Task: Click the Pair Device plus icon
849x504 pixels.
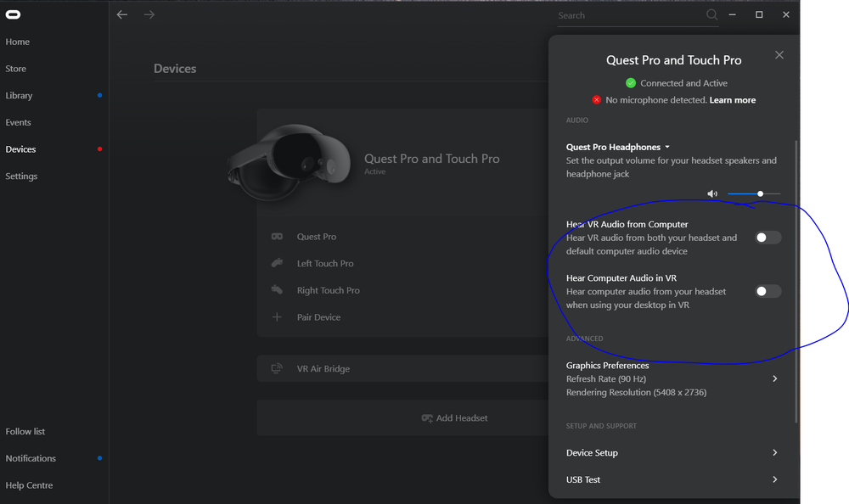Action: coord(277,317)
